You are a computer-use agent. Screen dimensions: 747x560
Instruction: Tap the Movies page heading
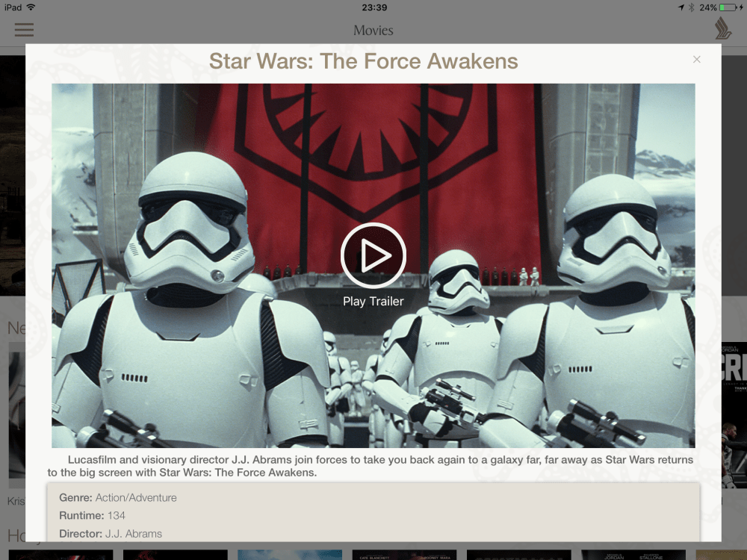373,31
